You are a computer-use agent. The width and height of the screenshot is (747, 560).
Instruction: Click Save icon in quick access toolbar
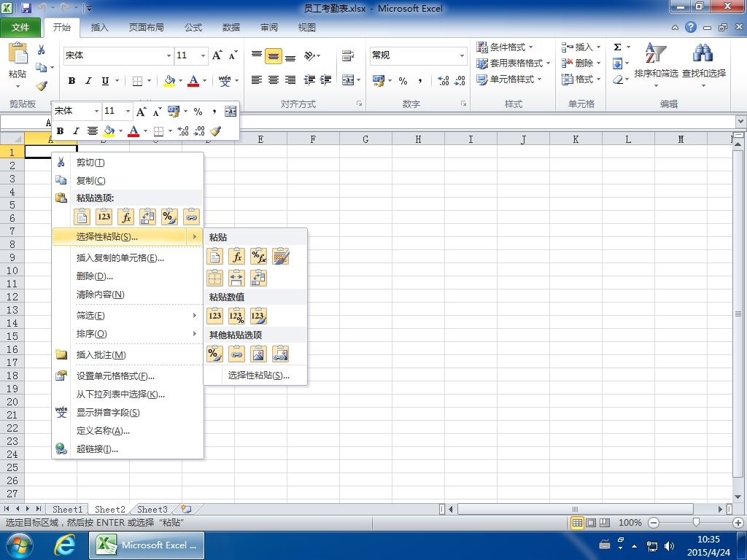click(x=26, y=8)
